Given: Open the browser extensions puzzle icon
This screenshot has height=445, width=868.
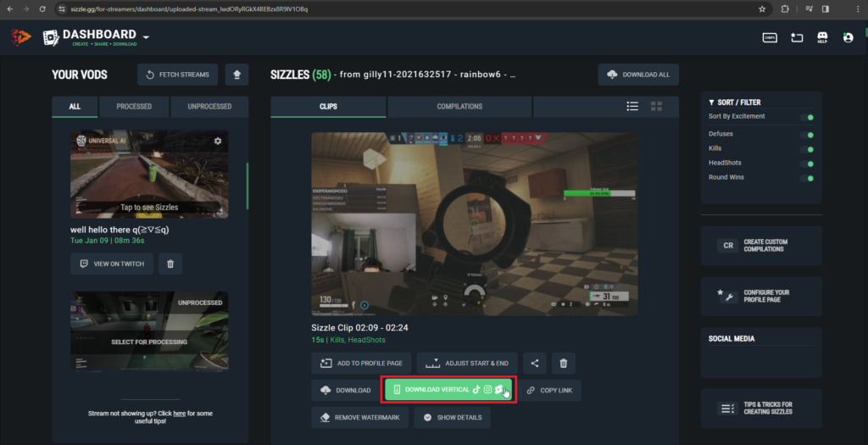Looking at the screenshot, I should (x=784, y=8).
